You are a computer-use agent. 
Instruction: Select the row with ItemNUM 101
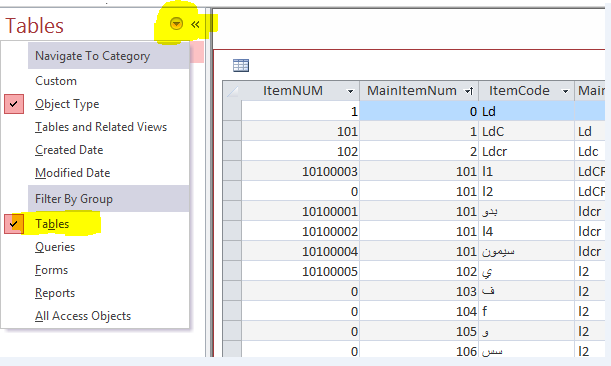tap(232, 131)
